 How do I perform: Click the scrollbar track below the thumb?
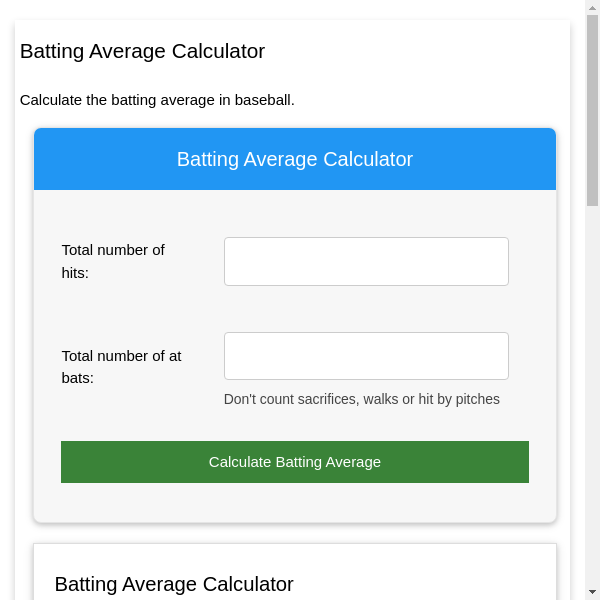coord(592,400)
